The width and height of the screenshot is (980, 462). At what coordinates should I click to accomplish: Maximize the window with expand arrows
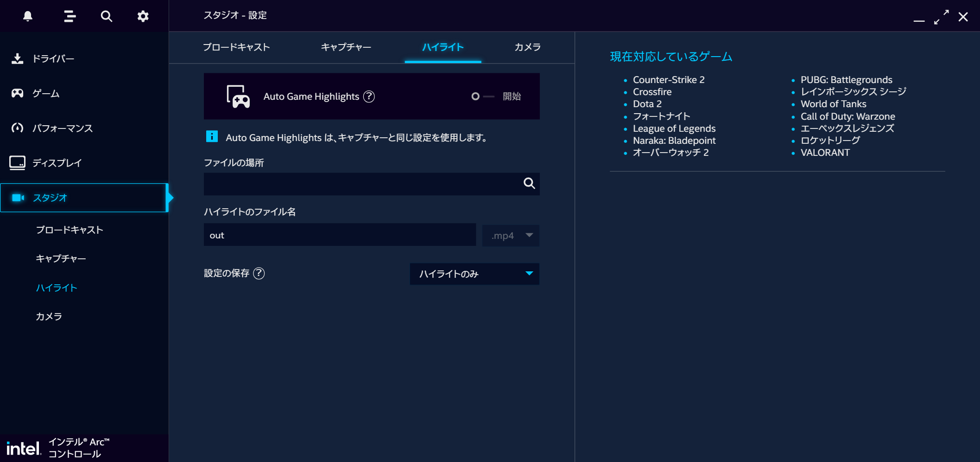click(941, 17)
